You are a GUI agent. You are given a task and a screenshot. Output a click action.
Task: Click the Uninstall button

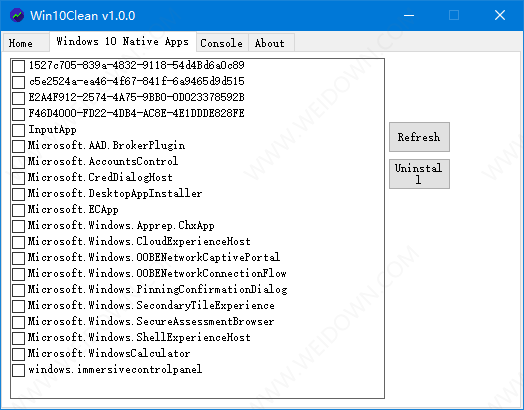click(419, 174)
